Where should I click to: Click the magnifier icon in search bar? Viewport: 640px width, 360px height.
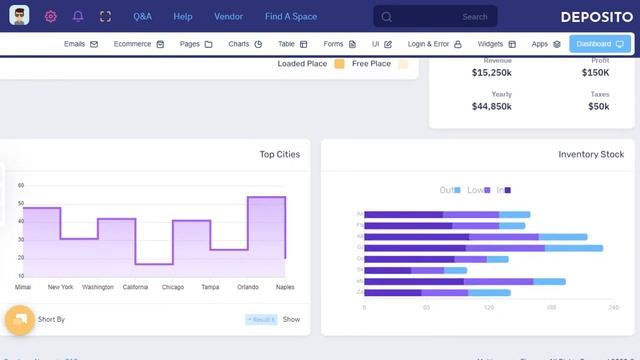click(x=387, y=17)
